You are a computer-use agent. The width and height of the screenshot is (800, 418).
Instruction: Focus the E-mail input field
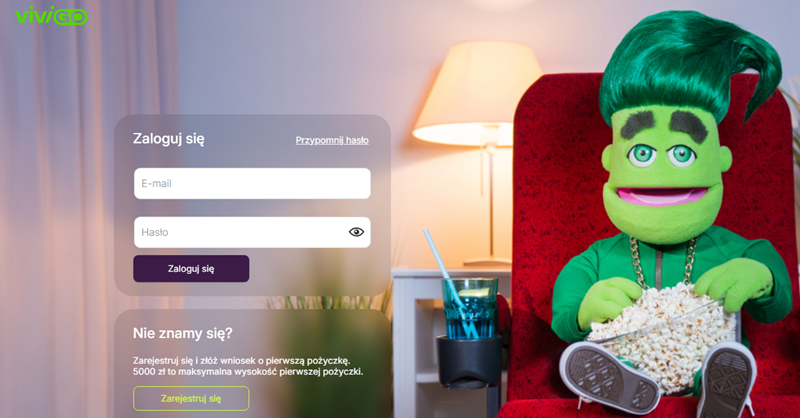click(x=252, y=183)
